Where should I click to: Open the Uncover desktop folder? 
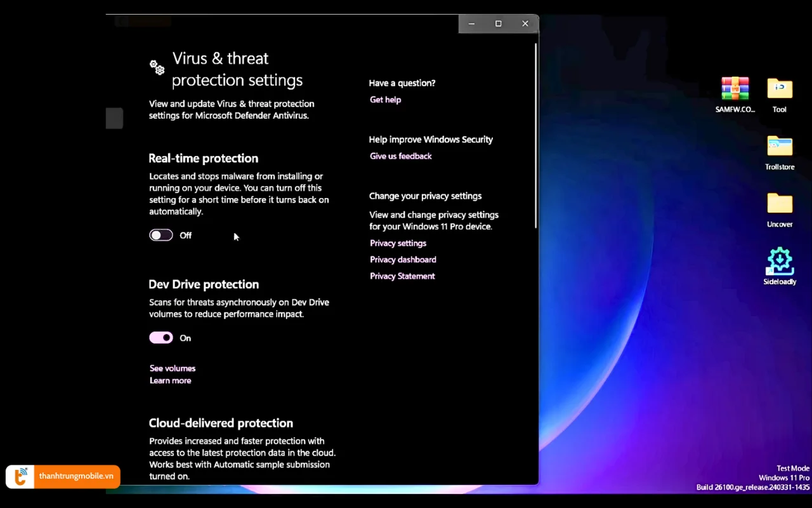(x=780, y=204)
